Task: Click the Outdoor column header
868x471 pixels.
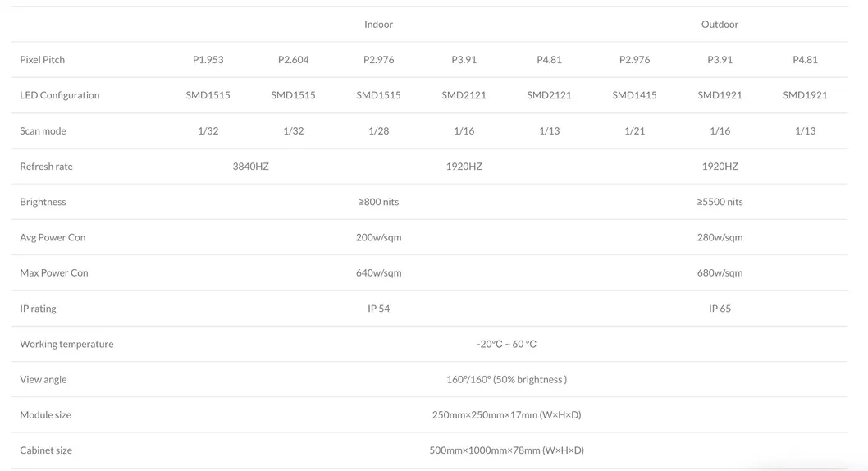Action: coord(720,25)
